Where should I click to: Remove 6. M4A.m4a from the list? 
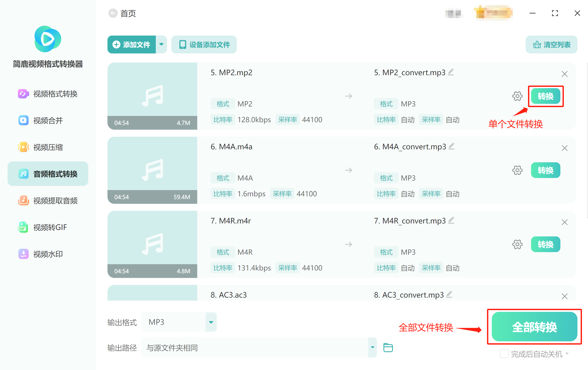click(x=564, y=148)
